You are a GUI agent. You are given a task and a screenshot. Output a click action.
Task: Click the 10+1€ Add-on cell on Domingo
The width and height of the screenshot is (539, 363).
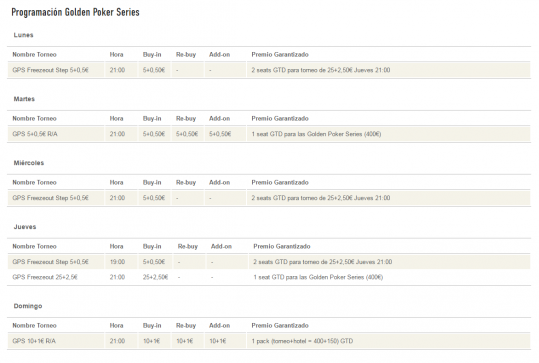(218, 341)
